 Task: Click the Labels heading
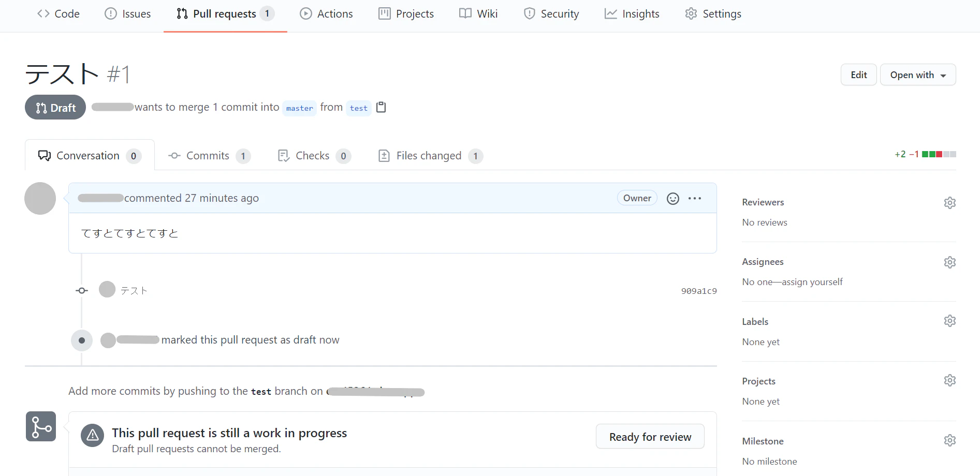(755, 322)
